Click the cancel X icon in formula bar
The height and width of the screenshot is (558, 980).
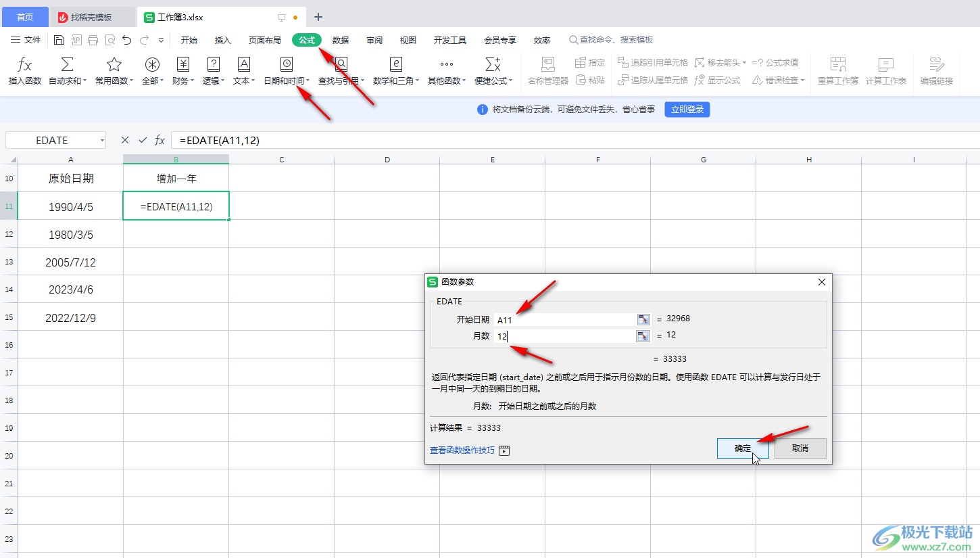coord(125,140)
